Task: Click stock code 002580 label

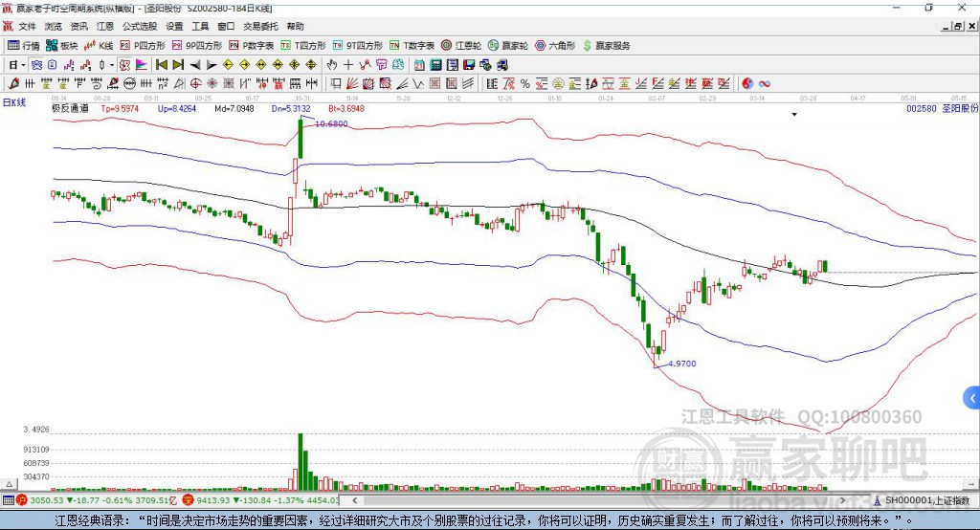Action: tap(922, 109)
